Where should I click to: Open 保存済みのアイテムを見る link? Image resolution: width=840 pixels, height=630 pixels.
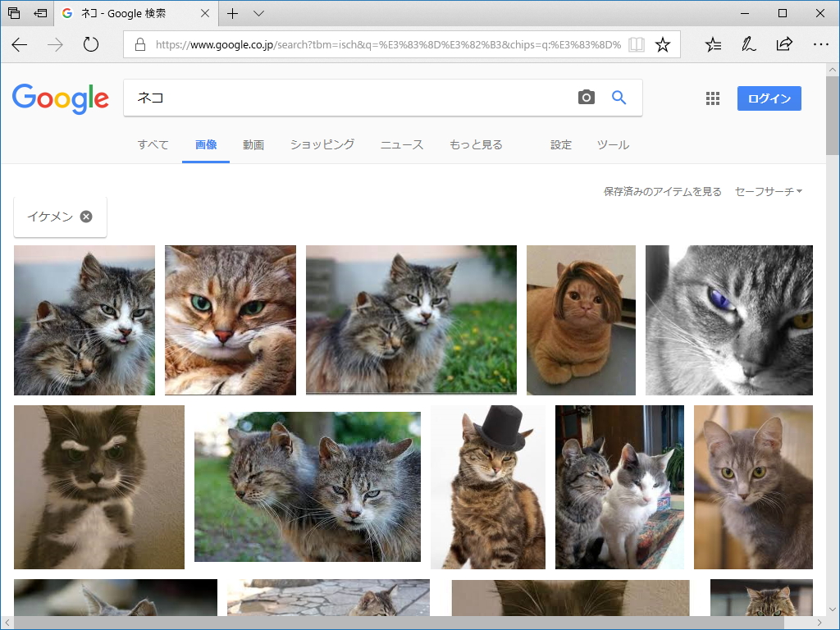pyautogui.click(x=661, y=190)
